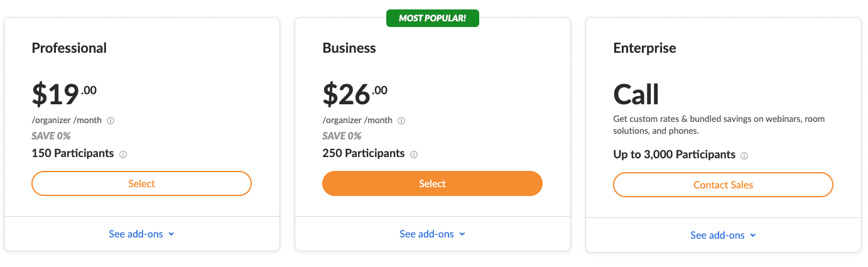
Task: Select the Business plan with the orange button
Action: pos(432,183)
